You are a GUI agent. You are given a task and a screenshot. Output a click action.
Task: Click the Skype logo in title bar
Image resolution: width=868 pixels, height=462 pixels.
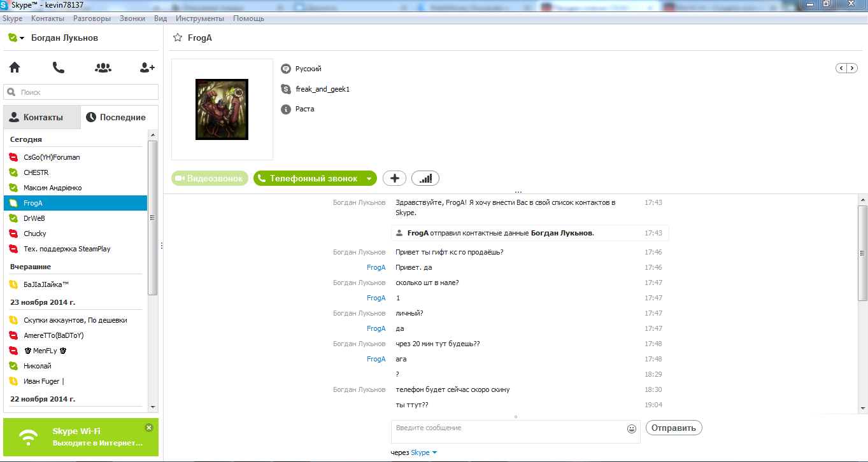5,4
